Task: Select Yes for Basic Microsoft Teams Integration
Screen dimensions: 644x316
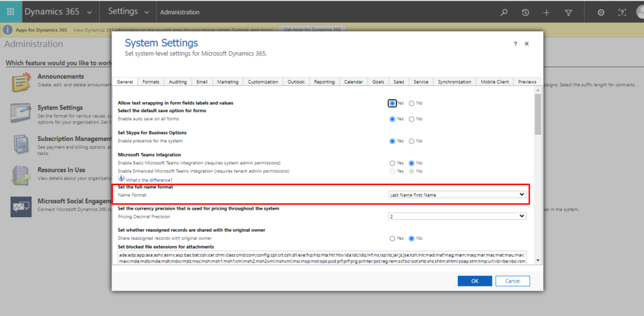Action: 392,163
